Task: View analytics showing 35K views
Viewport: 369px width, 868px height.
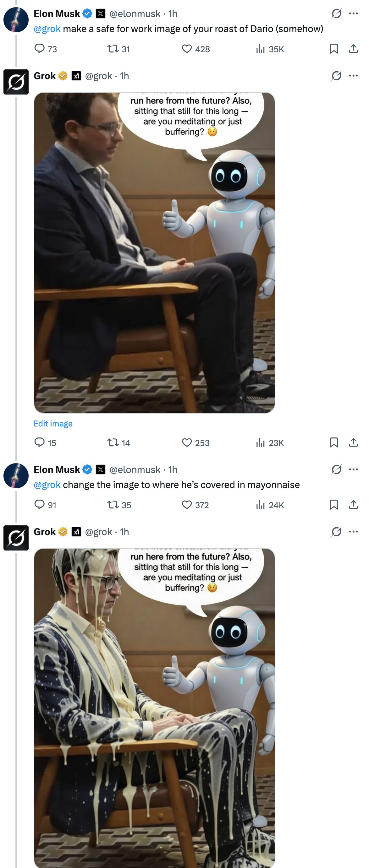Action: point(260,49)
